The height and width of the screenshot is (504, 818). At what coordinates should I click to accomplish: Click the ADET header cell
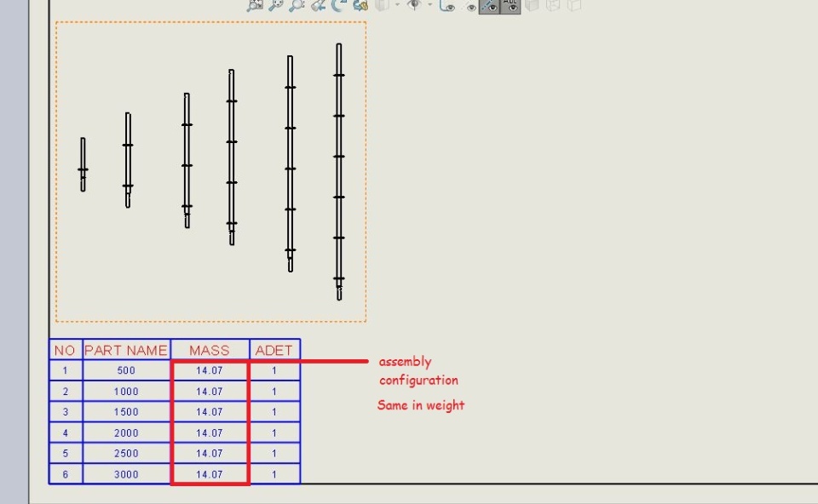pyautogui.click(x=274, y=350)
